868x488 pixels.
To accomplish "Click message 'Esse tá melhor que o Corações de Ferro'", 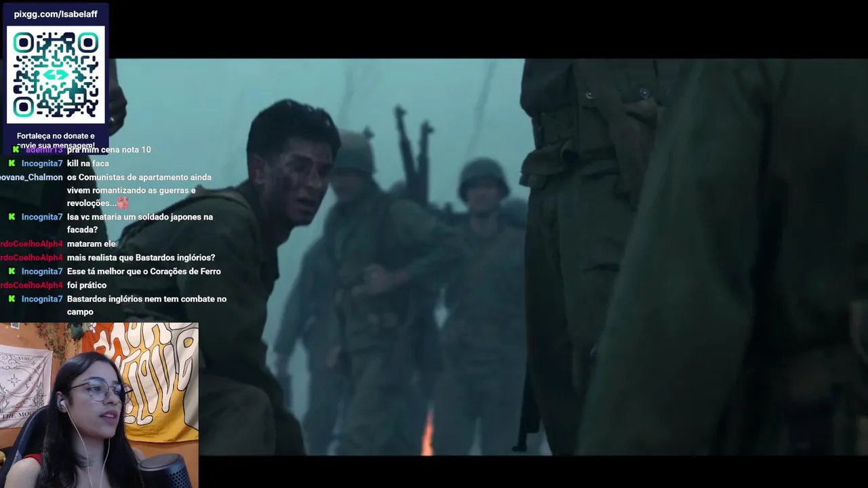I will (144, 271).
